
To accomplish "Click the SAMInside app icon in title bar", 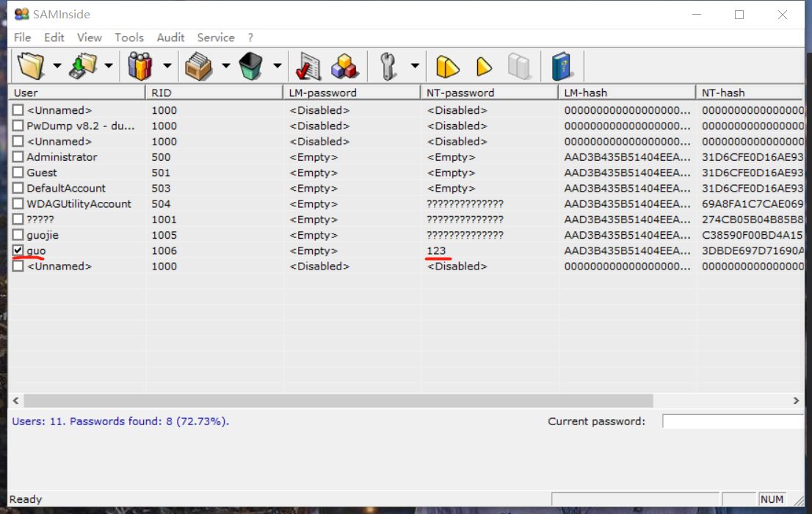I will pos(21,14).
